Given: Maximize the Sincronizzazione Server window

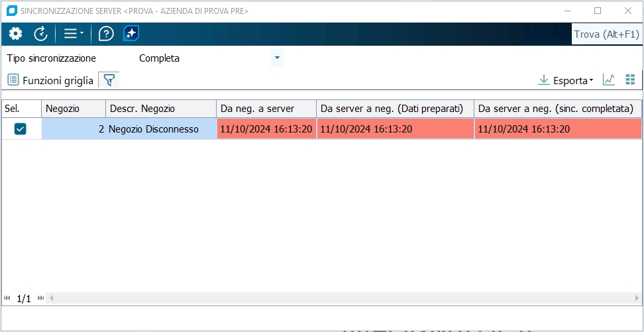Looking at the screenshot, I should pyautogui.click(x=598, y=11).
